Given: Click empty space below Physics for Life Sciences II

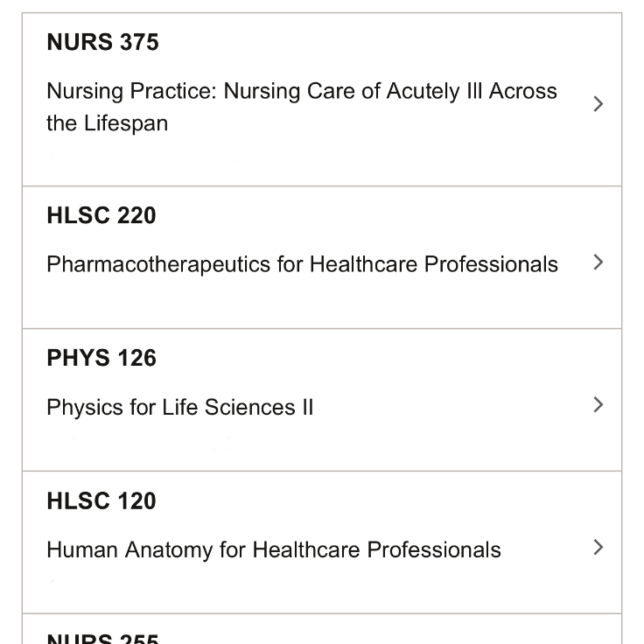Looking at the screenshot, I should (262, 446).
